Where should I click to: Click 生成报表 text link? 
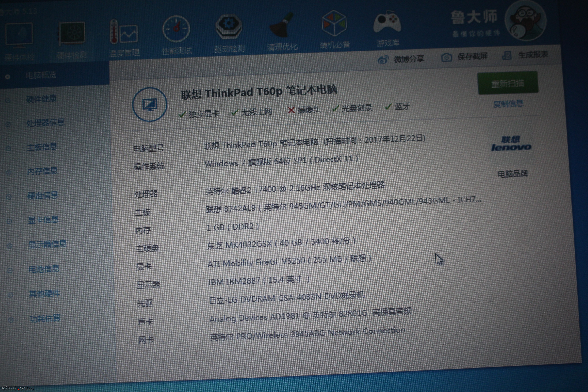point(533,54)
